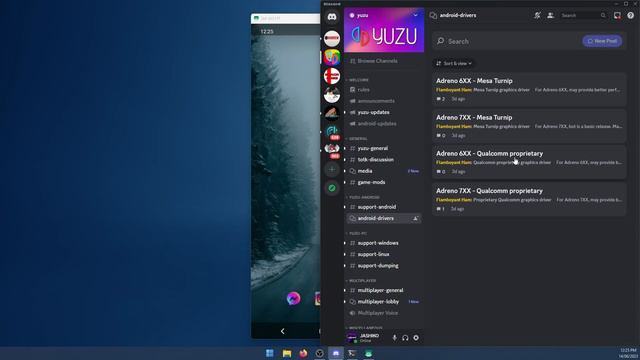The image size is (640, 360).
Task: Open the yuzu-updates channel
Action: [x=384, y=112]
